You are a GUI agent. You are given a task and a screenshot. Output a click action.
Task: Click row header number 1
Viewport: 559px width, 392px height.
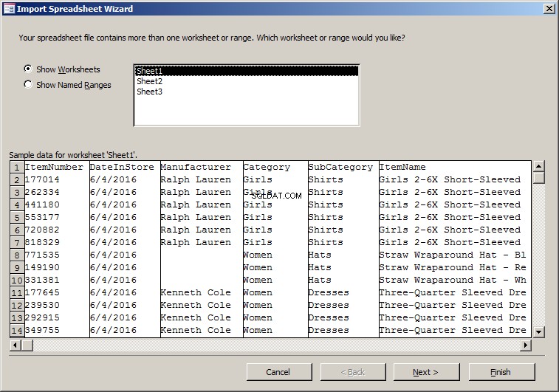point(17,167)
